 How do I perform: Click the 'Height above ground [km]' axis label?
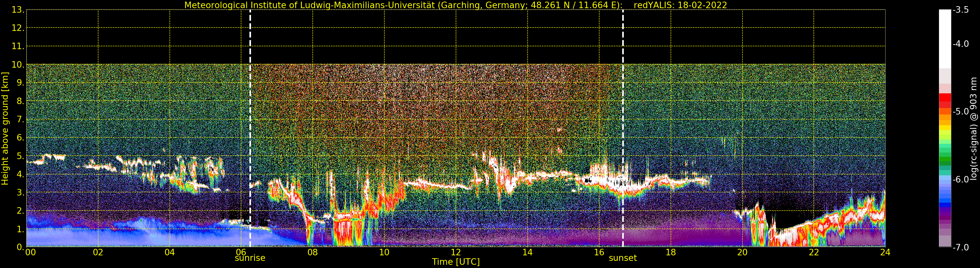[5, 128]
